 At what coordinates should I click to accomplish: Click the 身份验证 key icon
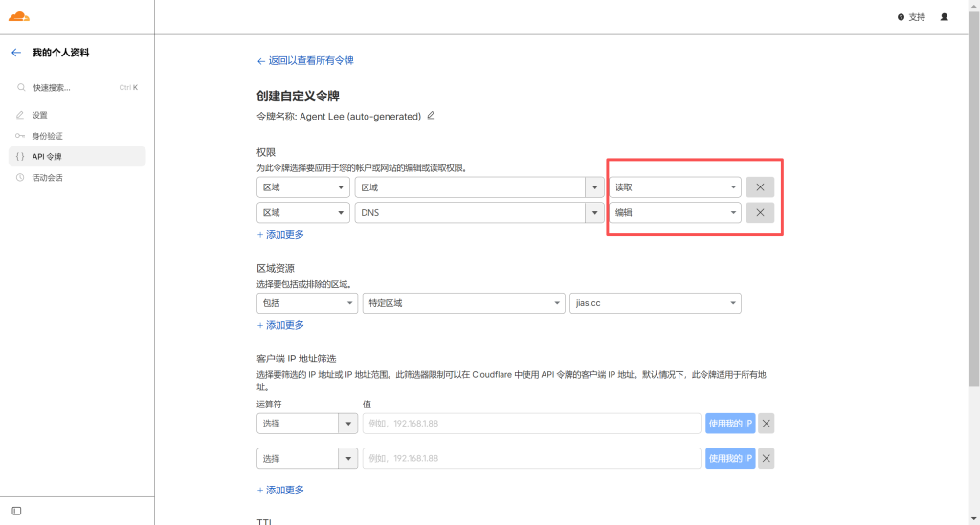coord(20,136)
